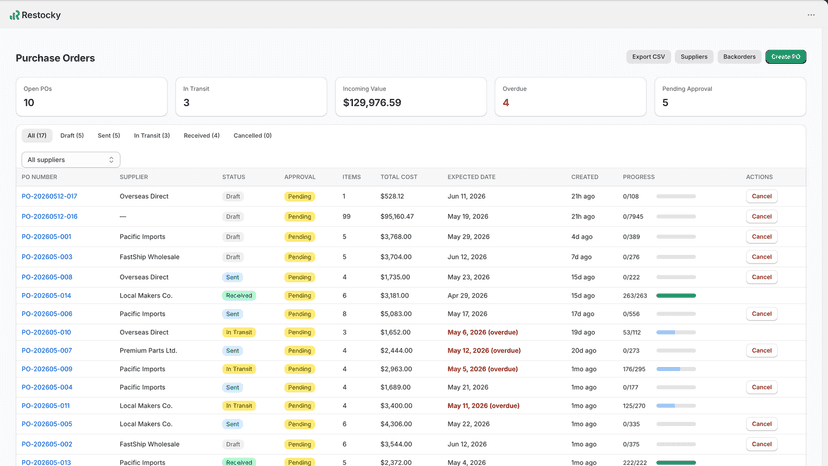Open purchase order PO-20260512-017
The width and height of the screenshot is (828, 466).
point(49,197)
